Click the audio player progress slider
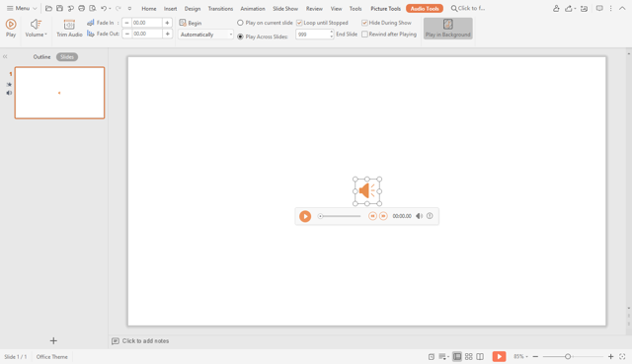Viewport: 632px width, 364px height. pos(340,216)
